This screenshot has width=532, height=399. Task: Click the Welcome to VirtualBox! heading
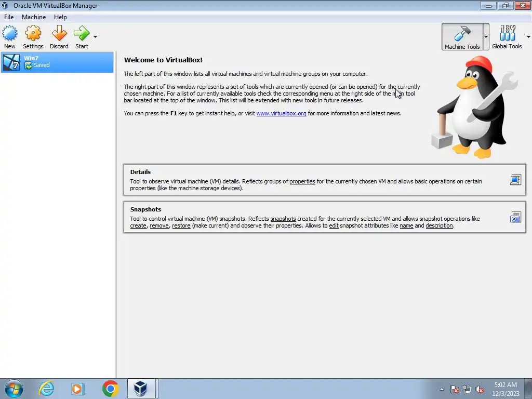coord(163,60)
